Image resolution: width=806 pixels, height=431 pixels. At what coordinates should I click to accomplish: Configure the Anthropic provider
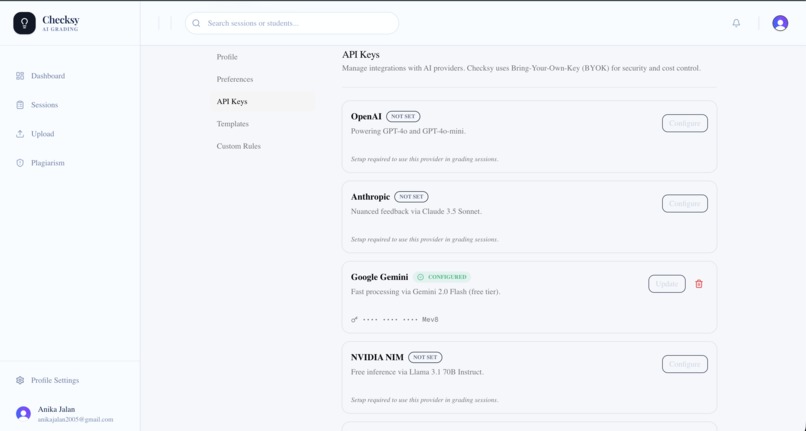[685, 204]
